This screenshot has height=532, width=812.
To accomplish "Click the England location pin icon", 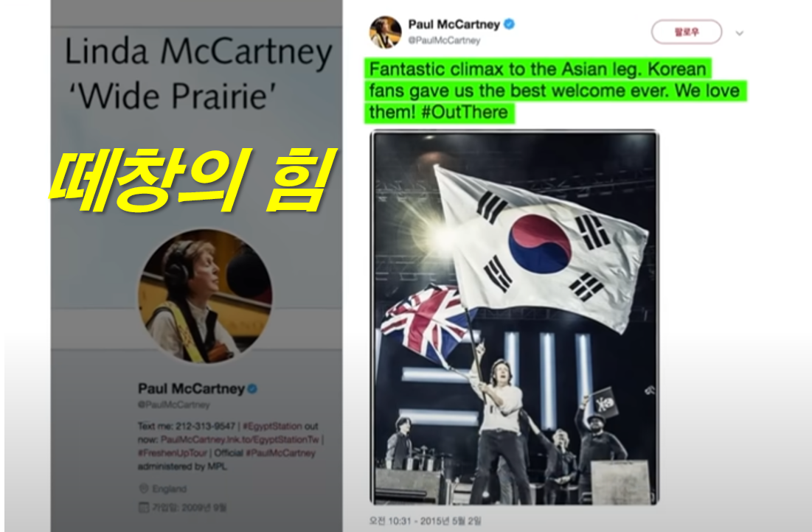I will click(x=144, y=489).
